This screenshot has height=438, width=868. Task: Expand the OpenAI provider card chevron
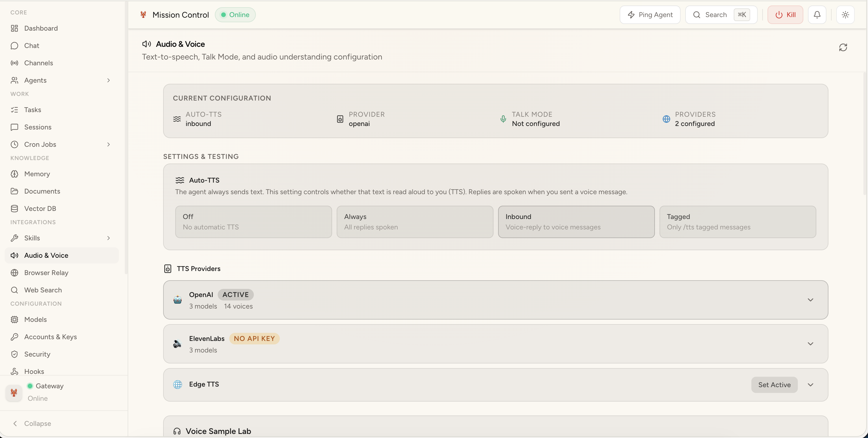810,300
